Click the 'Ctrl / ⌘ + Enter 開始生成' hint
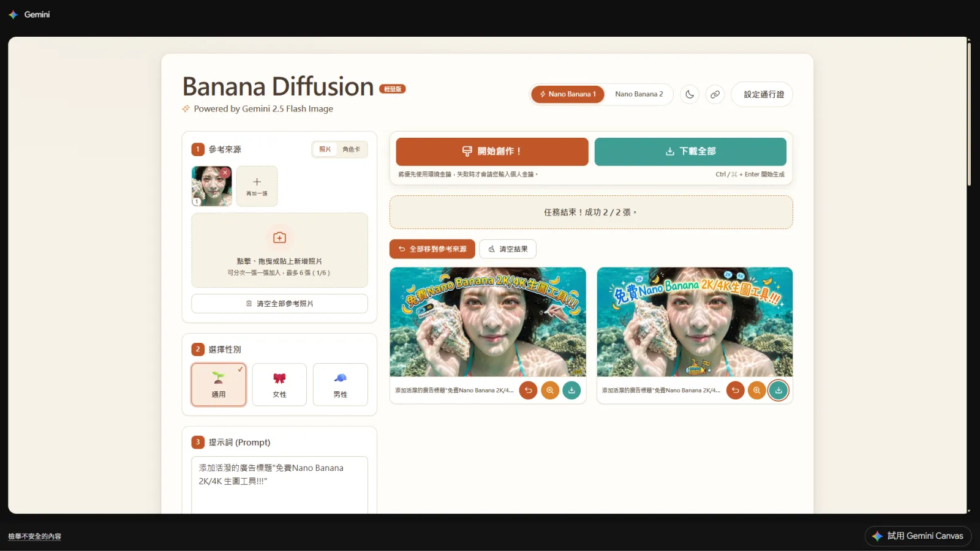Image resolution: width=980 pixels, height=551 pixels. pos(750,174)
